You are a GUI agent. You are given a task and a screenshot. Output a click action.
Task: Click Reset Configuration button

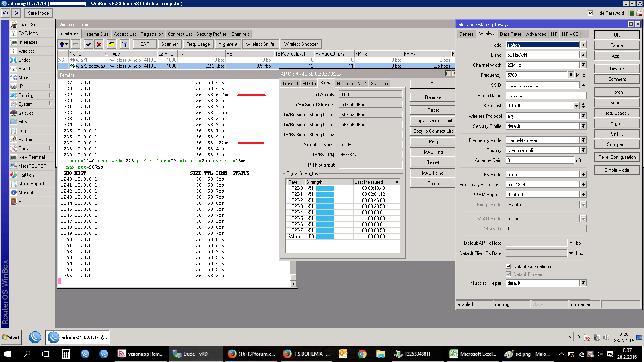617,157
